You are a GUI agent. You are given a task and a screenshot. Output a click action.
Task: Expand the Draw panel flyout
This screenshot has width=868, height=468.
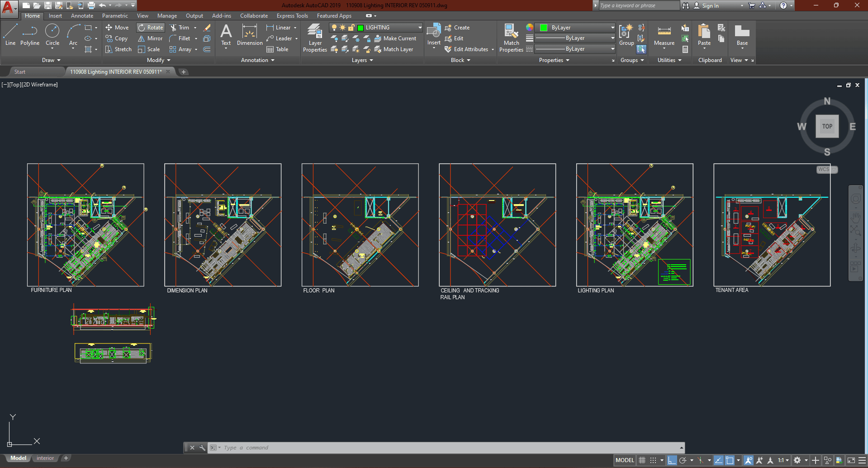click(x=51, y=60)
